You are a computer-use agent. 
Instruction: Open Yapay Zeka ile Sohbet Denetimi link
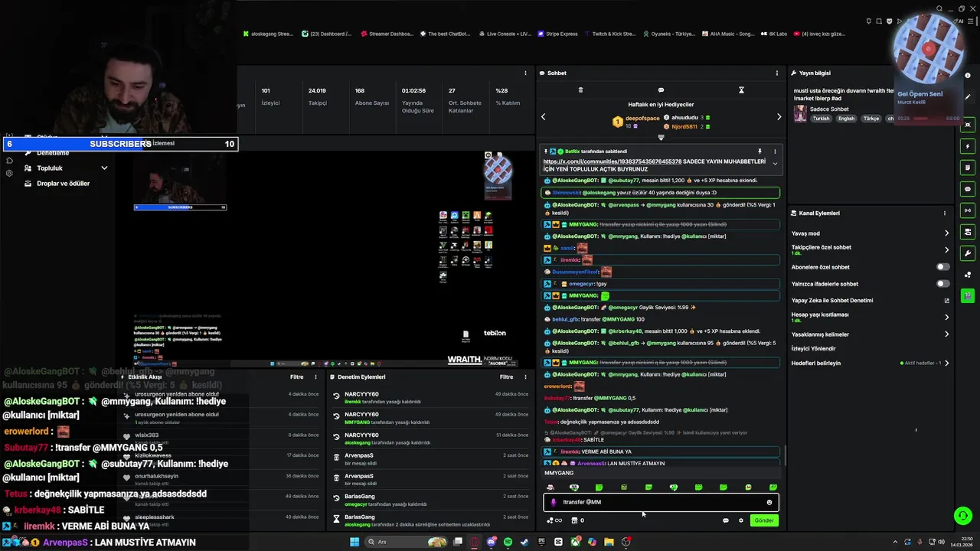(870, 301)
